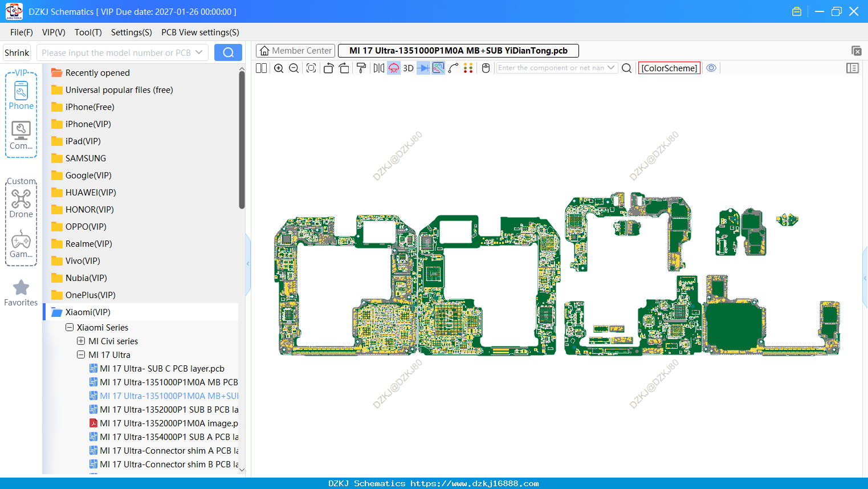Viewport: 868px width, 489px height.
Task: Open MI 17 Ultra-1351000P1M0A MB PCB file
Action: [164, 382]
